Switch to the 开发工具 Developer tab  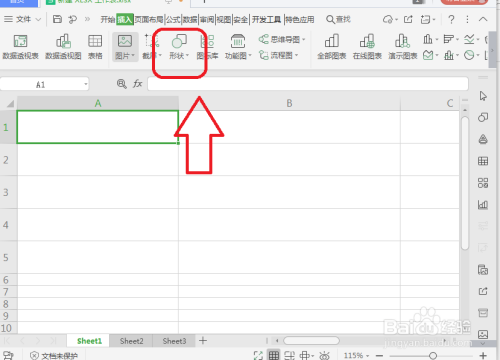(266, 19)
